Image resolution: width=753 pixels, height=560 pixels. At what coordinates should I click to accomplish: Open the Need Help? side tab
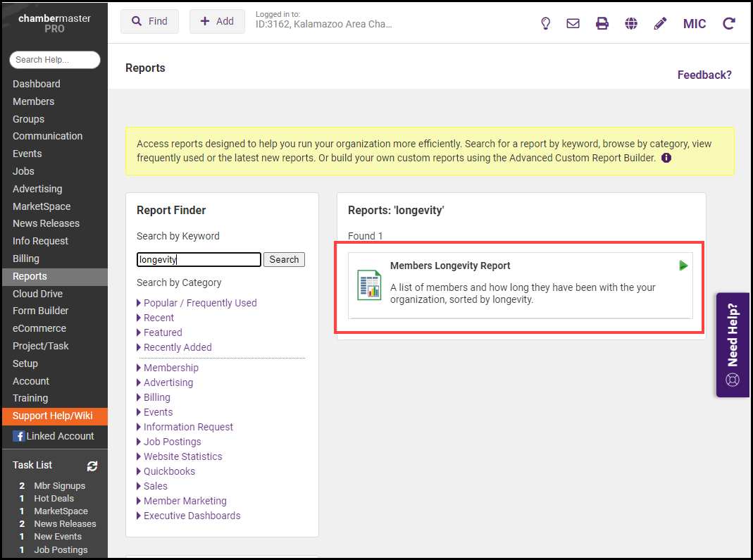coord(733,345)
